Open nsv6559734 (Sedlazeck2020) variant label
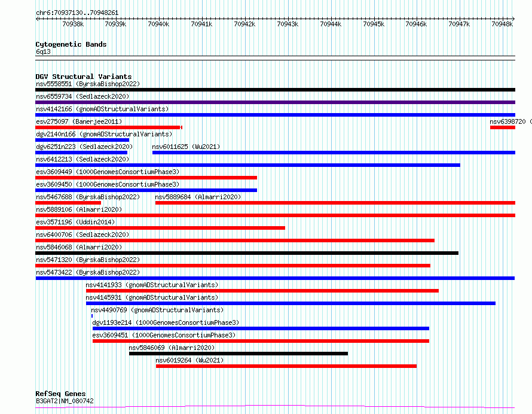 (82, 96)
